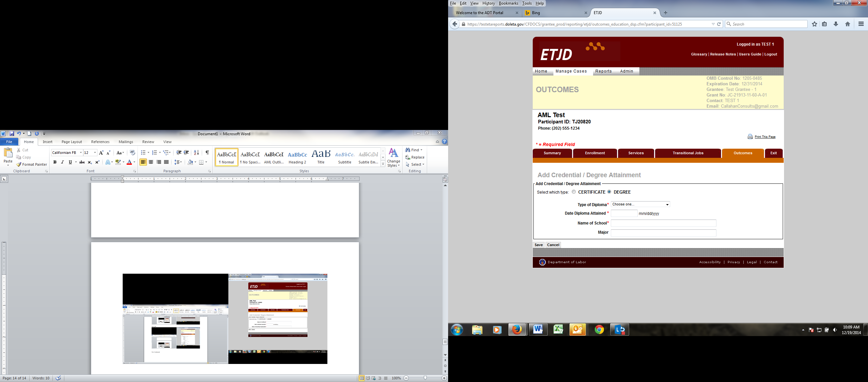Open Excel from the Windows taskbar

558,329
